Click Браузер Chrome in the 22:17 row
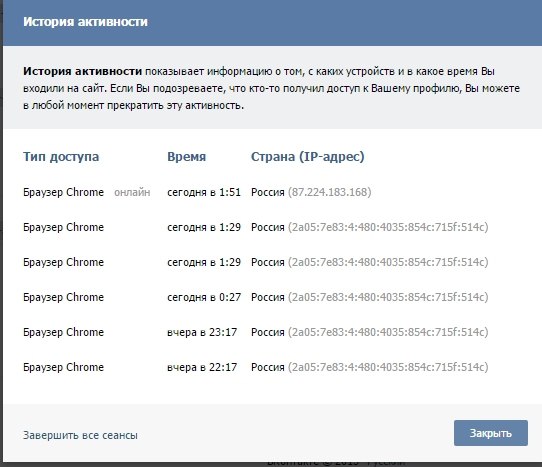 [64, 367]
